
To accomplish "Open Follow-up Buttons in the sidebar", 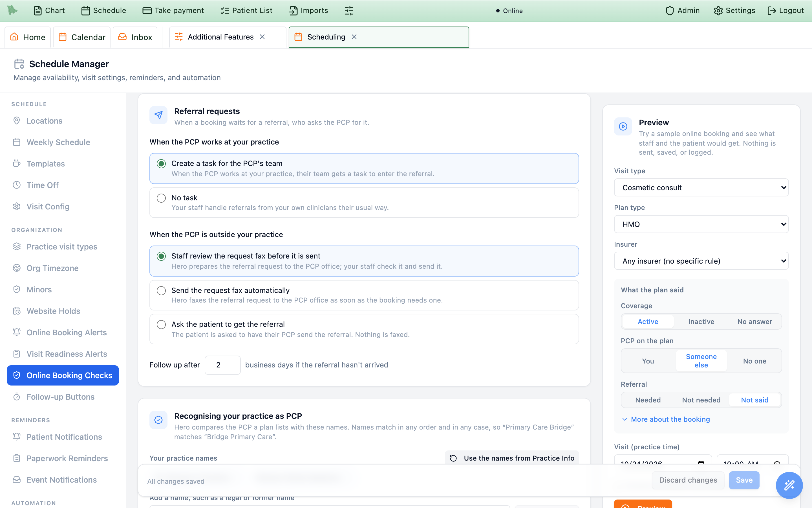I will [63, 397].
